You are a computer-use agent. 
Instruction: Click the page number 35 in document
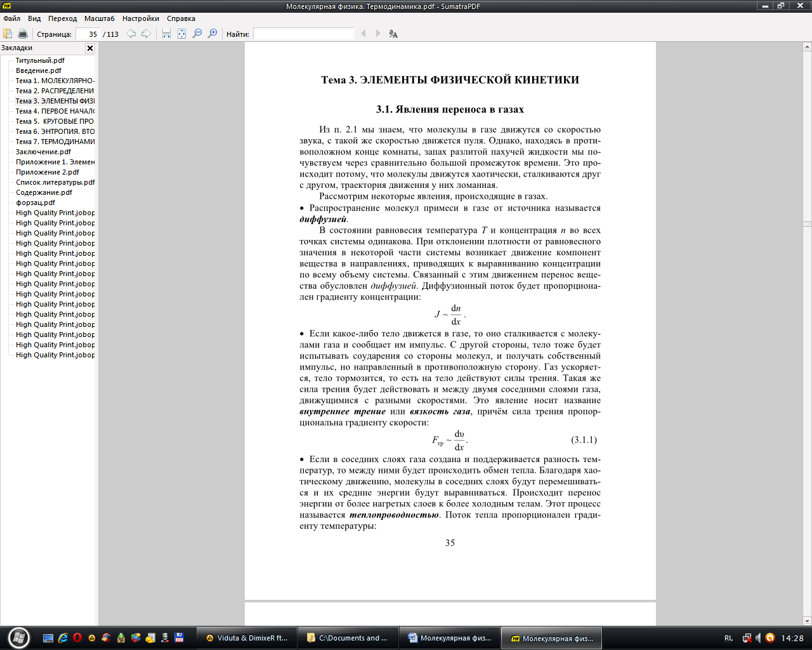click(x=450, y=543)
